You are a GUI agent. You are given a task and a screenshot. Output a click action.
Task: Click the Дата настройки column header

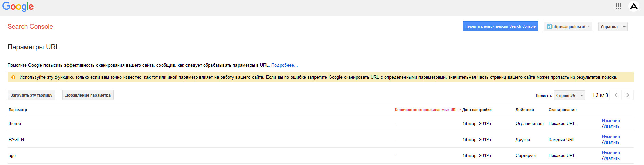click(477, 110)
